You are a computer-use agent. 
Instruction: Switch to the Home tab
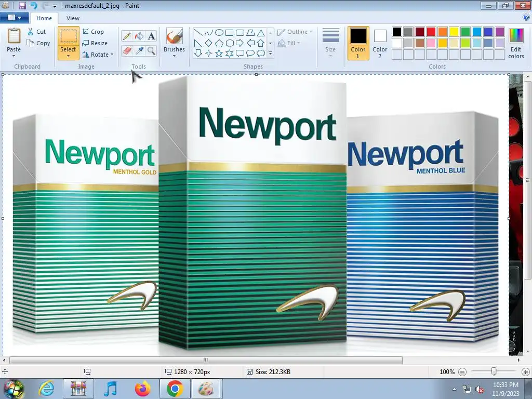click(44, 18)
